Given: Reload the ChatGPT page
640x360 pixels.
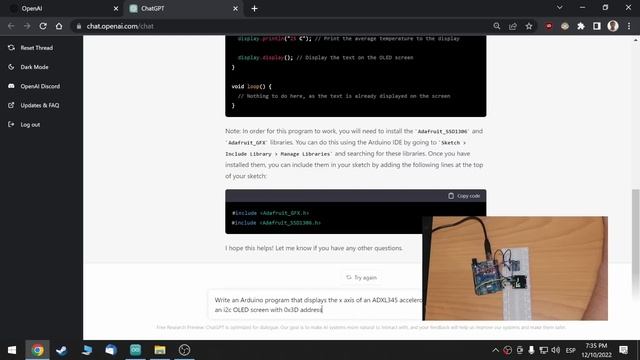Looking at the screenshot, I should [43, 26].
